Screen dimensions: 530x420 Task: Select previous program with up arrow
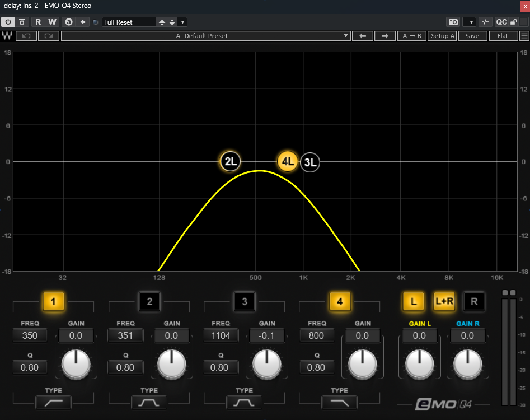point(162,22)
